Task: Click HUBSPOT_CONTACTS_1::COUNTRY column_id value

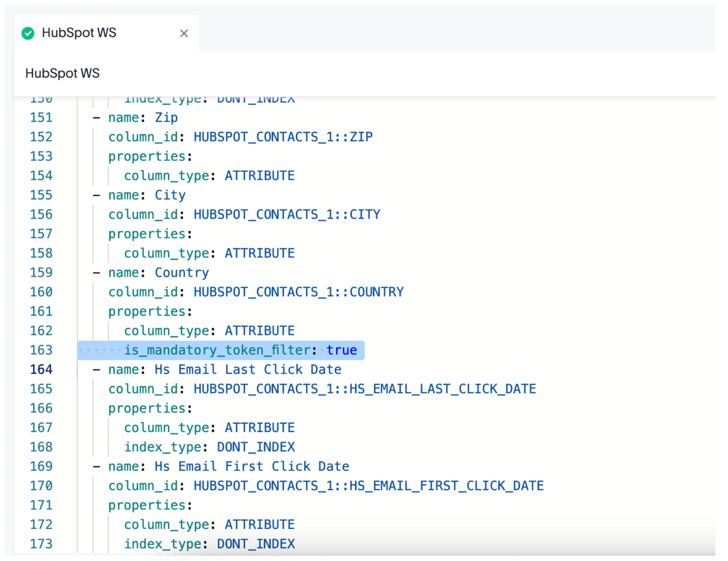Action: (298, 292)
